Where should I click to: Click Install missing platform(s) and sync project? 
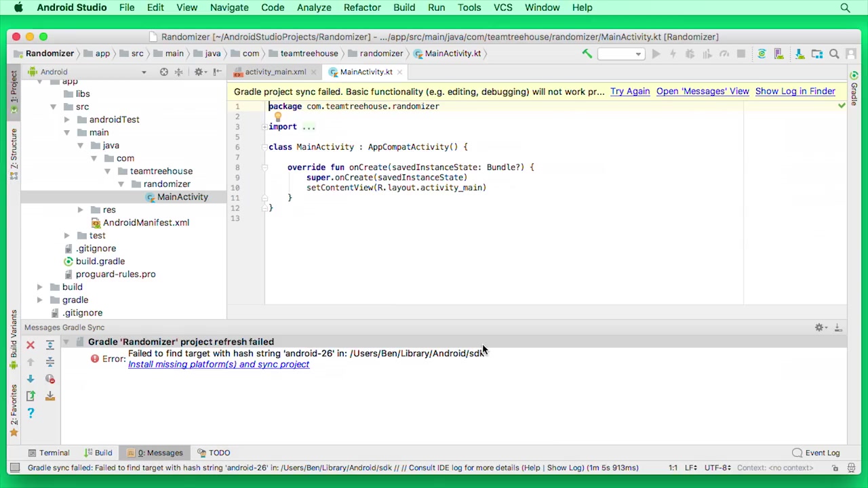(218, 364)
